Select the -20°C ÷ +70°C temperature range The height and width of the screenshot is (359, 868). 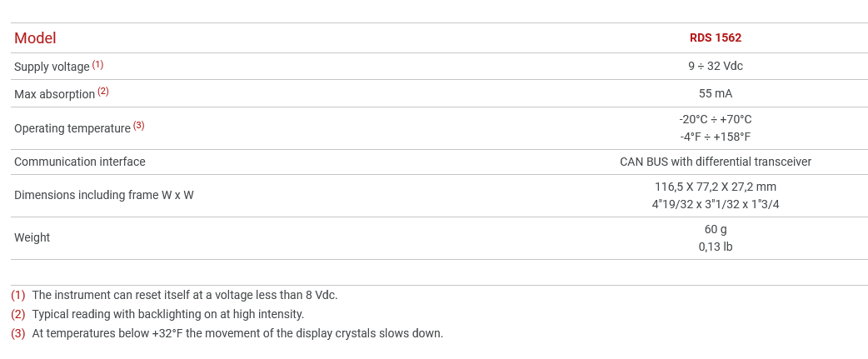pyautogui.click(x=715, y=119)
